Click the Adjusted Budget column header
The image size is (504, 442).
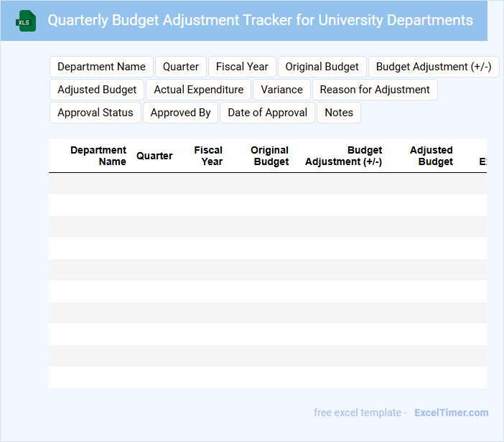pos(431,156)
